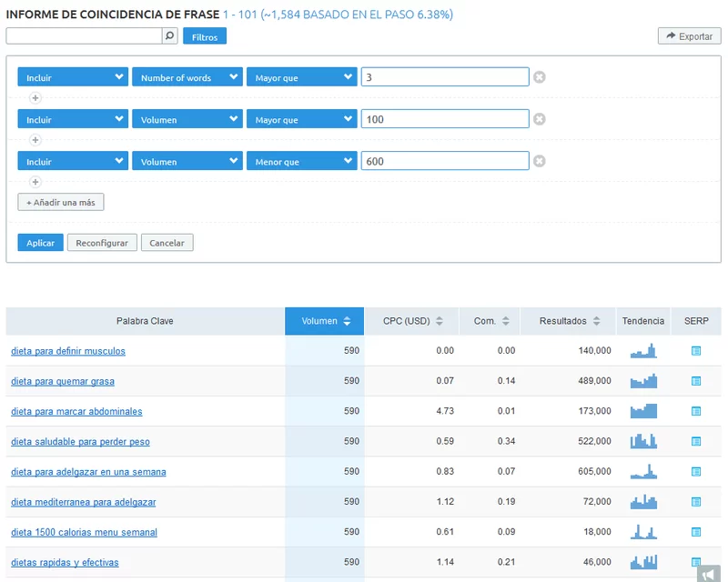Click the Reconfigurar button
Image resolution: width=728 pixels, height=582 pixels.
[102, 243]
